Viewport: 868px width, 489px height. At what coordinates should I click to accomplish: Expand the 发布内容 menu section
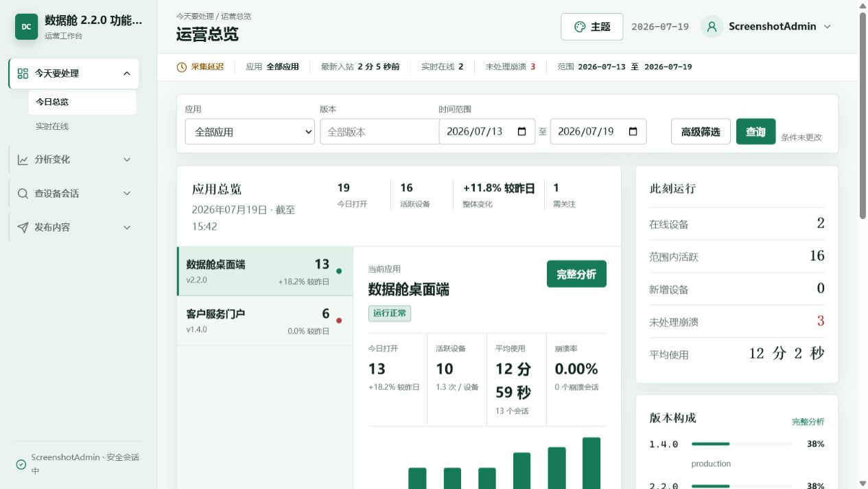coord(127,227)
